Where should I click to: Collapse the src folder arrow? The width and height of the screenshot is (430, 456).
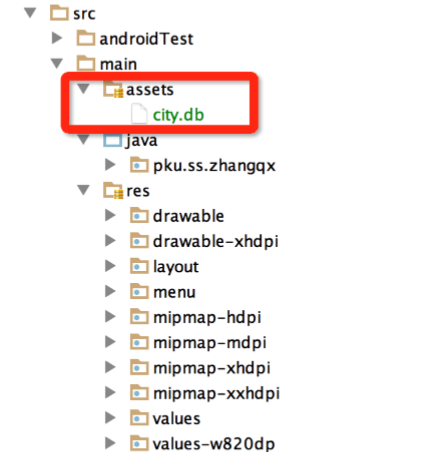[x=30, y=13]
